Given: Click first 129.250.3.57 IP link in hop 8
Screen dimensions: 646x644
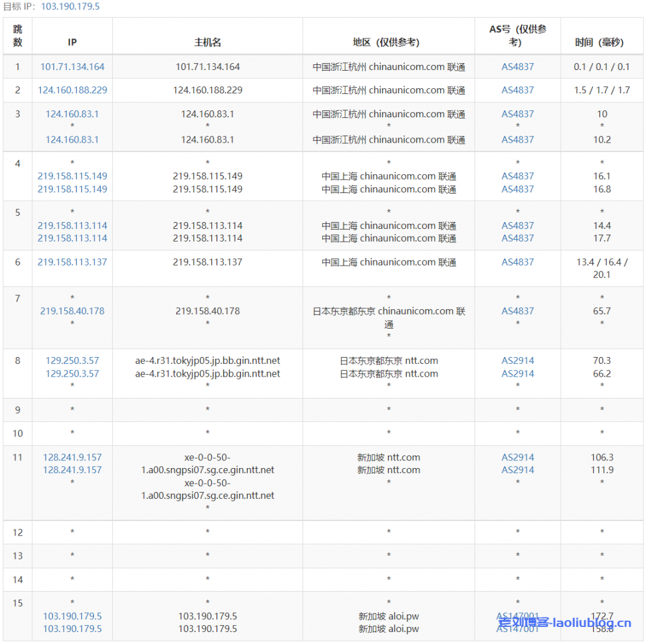Looking at the screenshot, I should coord(73,361).
